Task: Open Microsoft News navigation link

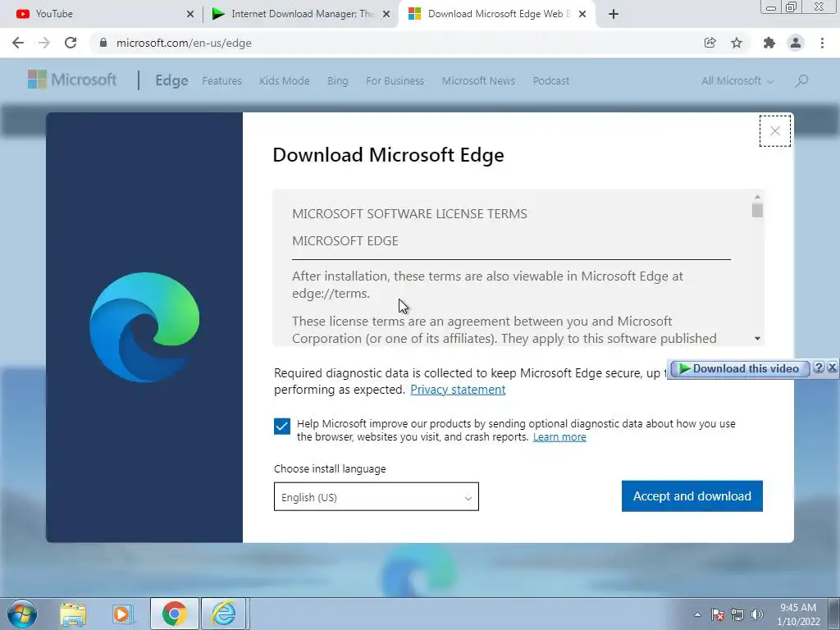Action: [478, 81]
